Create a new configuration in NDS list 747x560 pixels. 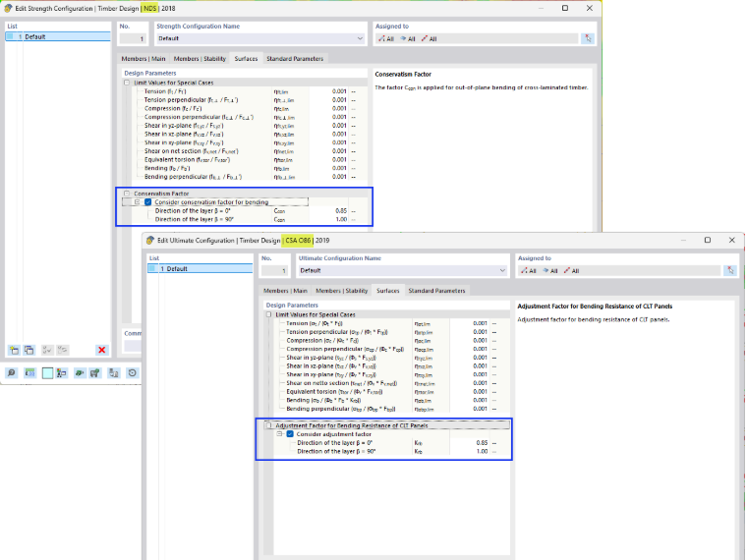(x=14, y=350)
